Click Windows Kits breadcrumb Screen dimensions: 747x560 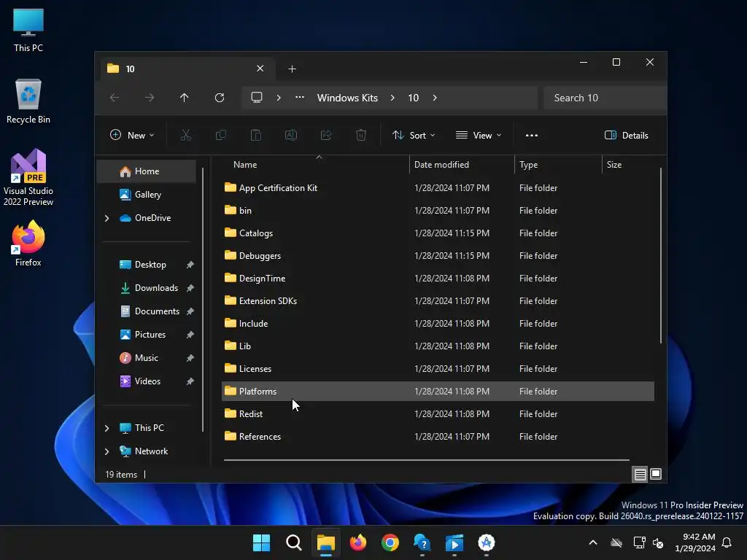coord(347,98)
